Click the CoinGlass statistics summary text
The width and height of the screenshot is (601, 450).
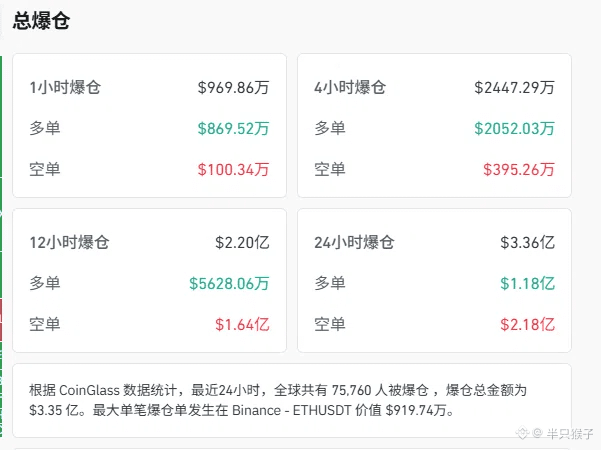[x=278, y=400]
